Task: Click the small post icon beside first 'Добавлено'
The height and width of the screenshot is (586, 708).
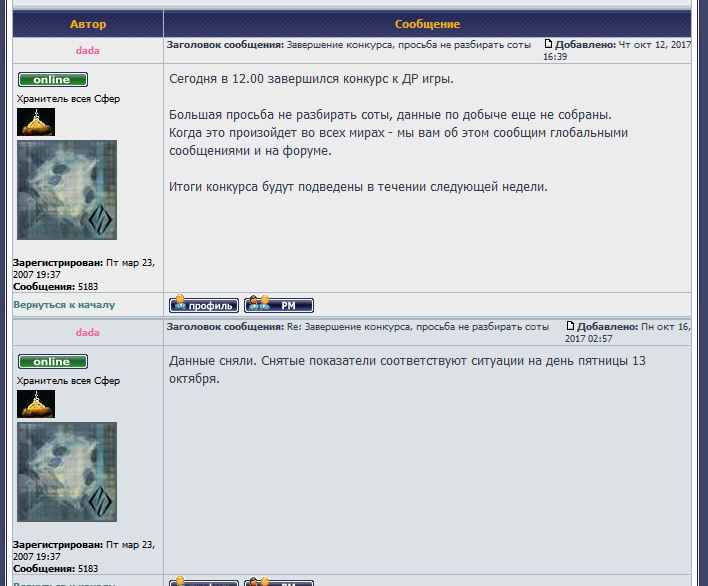Action: [548, 44]
